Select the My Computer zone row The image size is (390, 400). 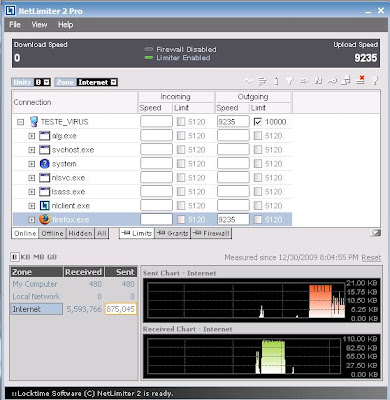tap(74, 284)
